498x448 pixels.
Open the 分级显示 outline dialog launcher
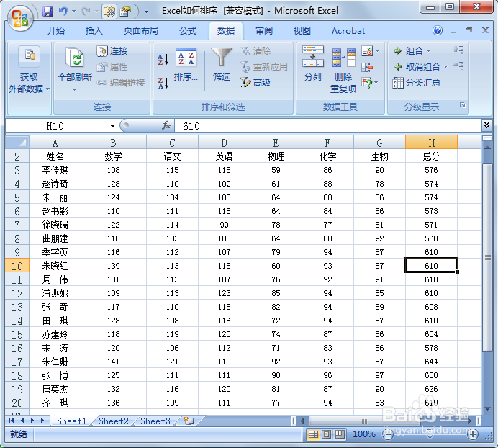(463, 105)
